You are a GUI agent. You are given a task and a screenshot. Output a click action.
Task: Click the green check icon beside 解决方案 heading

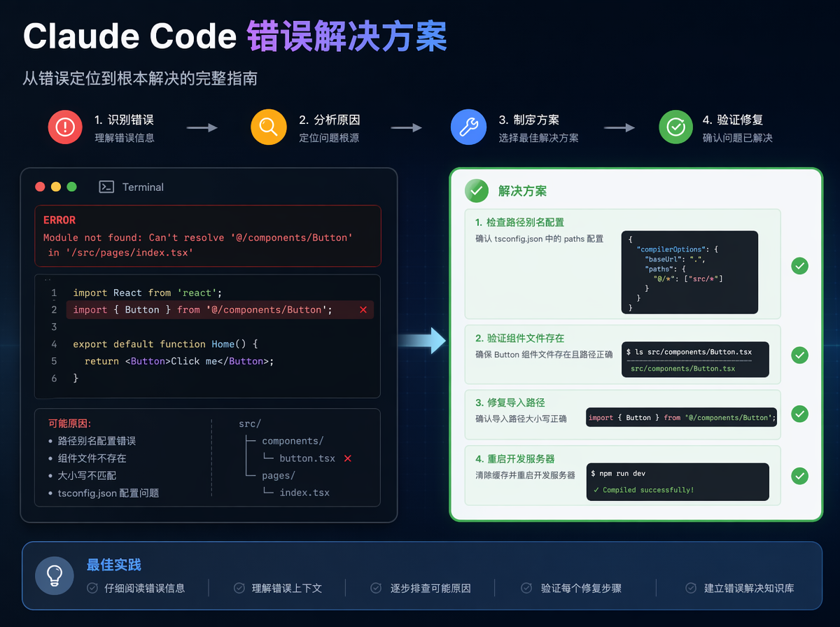tap(477, 190)
